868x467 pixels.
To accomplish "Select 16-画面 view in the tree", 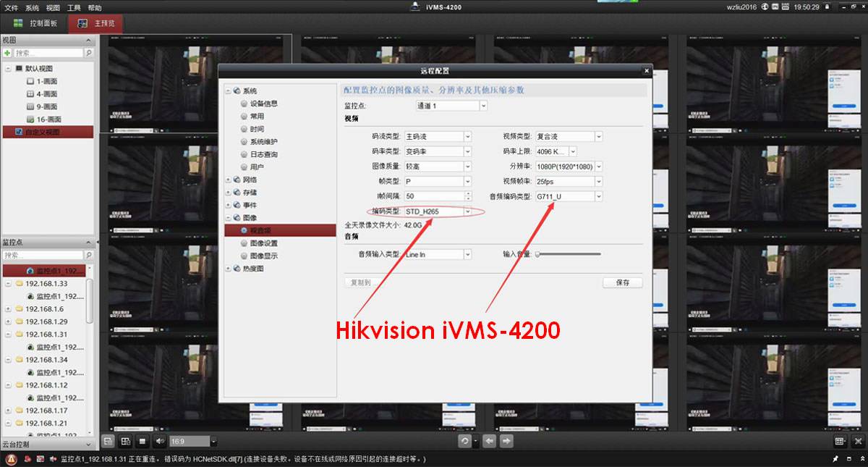I will tap(48, 119).
